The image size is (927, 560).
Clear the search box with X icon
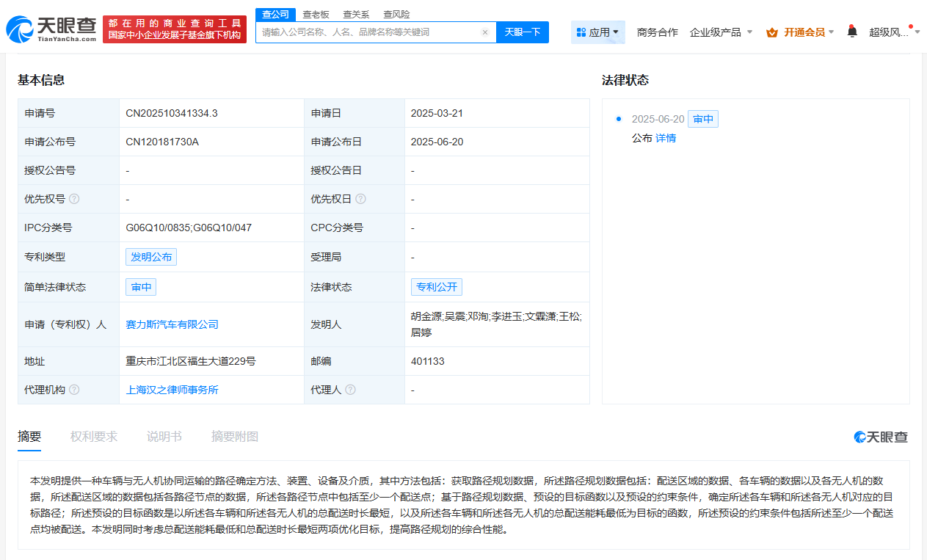tap(485, 32)
